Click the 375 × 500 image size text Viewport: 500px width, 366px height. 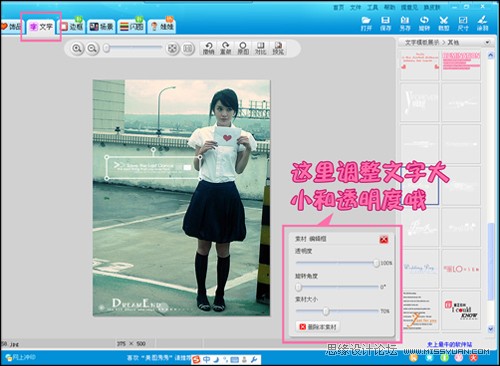coord(131,343)
